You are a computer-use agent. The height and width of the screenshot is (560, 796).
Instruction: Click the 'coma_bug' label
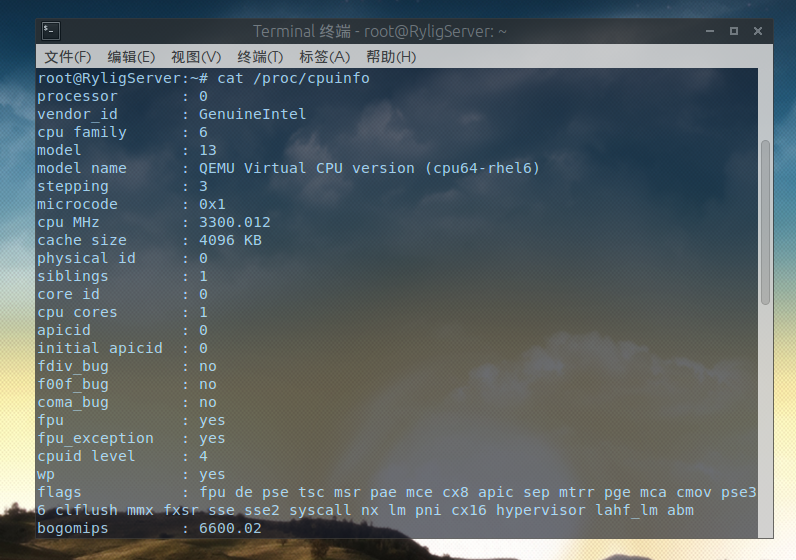pyautogui.click(x=73, y=403)
